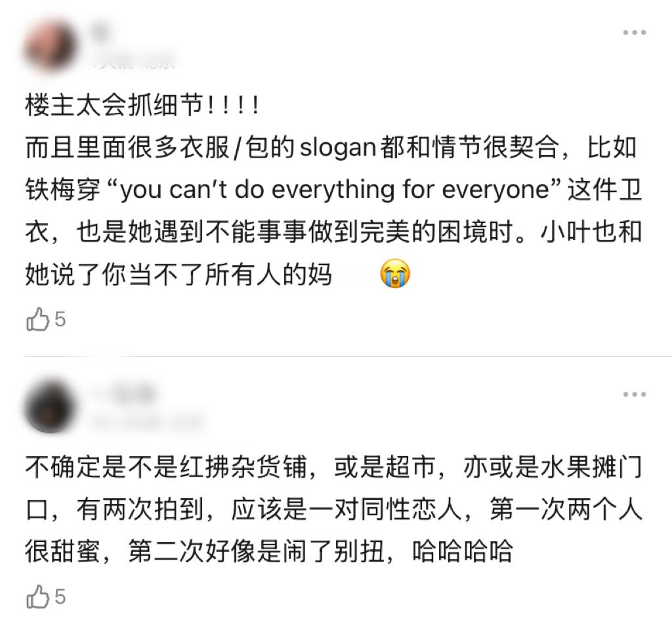
Task: Click blurred location line under first username
Action: tap(134, 62)
